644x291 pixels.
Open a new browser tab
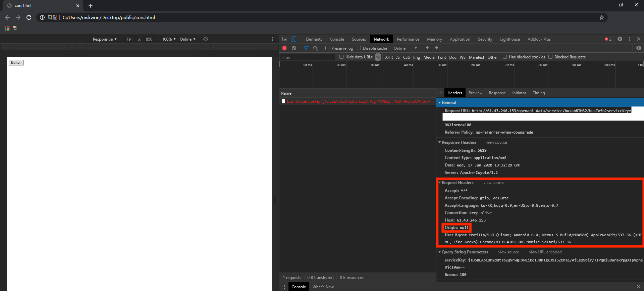pyautogui.click(x=91, y=6)
